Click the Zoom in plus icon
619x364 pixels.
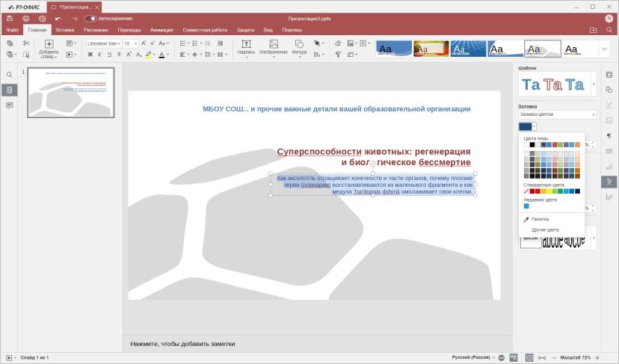[597, 357]
